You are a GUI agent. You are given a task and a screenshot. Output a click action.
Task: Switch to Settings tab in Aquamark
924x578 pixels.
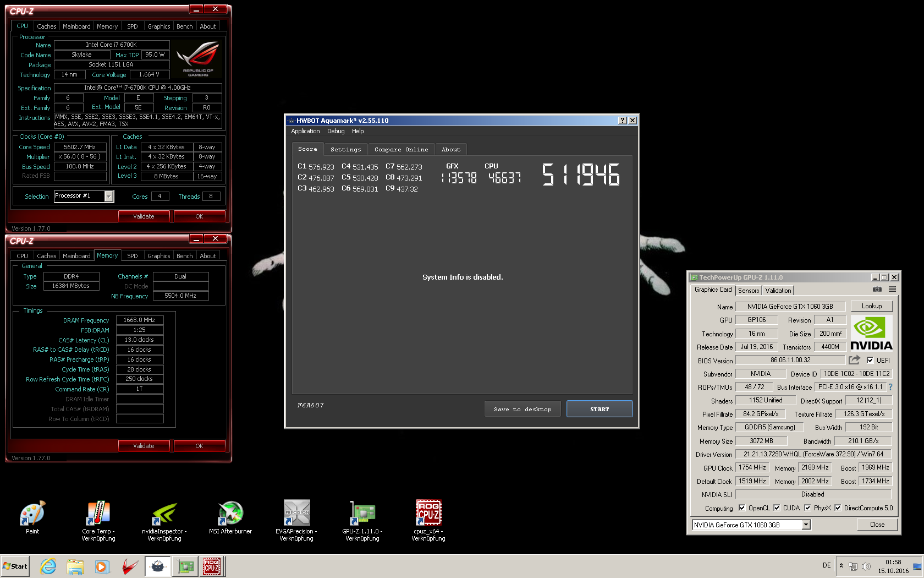click(x=346, y=149)
